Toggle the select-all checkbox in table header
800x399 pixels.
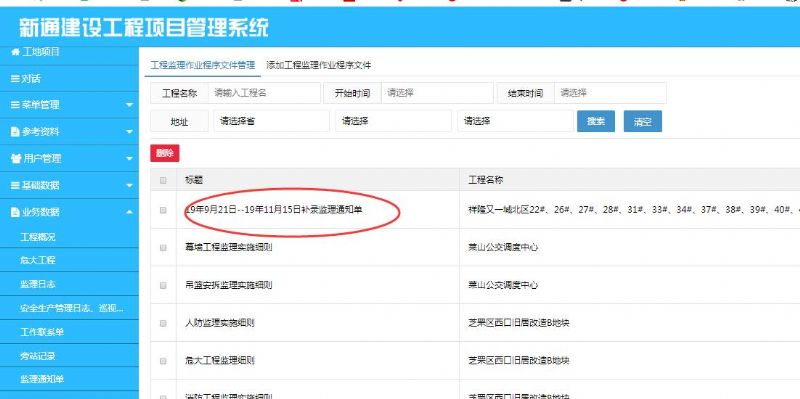pyautogui.click(x=163, y=180)
